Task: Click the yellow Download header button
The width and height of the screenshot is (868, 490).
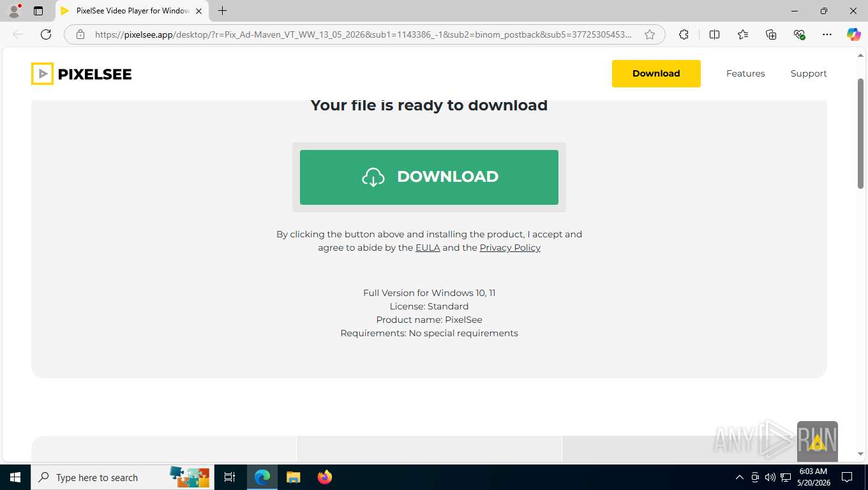Action: coord(656,73)
